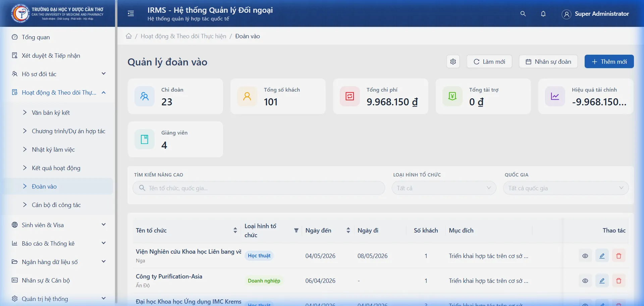The width and height of the screenshot is (644, 306).
Task: Delete the Viện Nghiên cứu Khoa học row
Action: [619, 256]
